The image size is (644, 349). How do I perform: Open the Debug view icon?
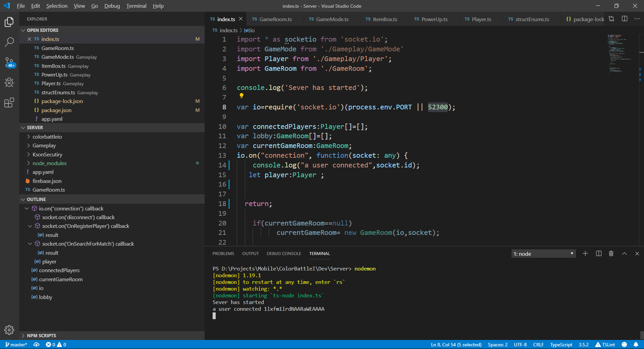pos(9,82)
